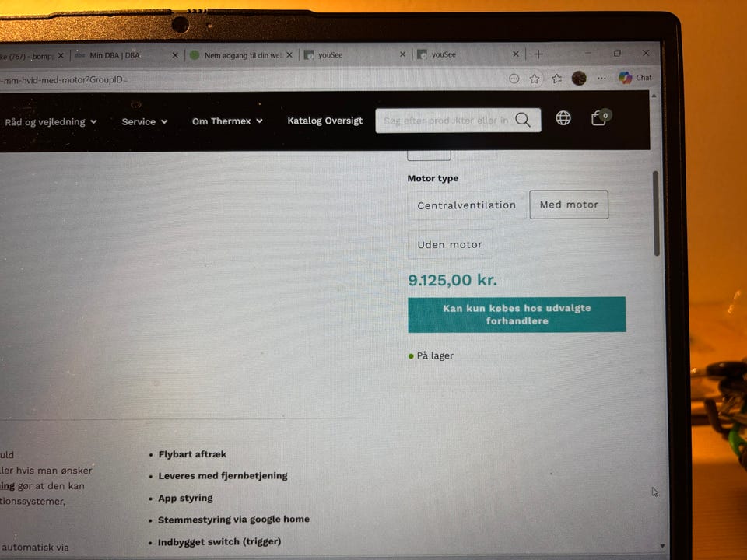
Task: Open the shopping basket icon
Action: 601,117
